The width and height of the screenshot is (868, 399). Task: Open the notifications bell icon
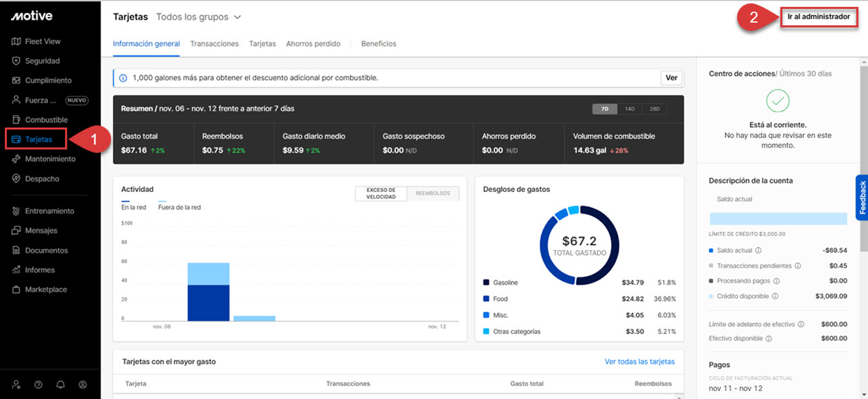click(61, 385)
